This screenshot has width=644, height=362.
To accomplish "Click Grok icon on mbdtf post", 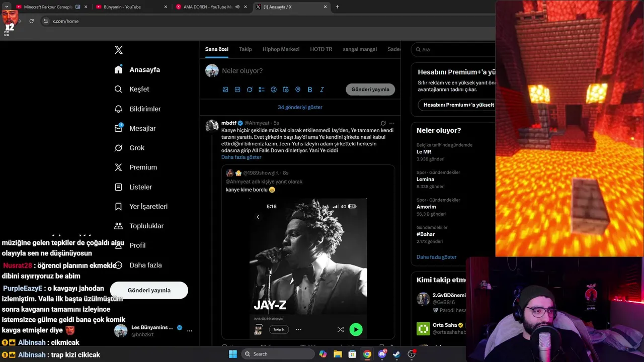I will [x=383, y=123].
